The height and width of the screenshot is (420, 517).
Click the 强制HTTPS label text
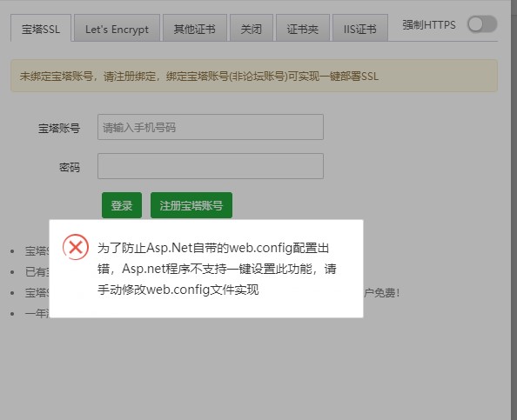pos(428,24)
